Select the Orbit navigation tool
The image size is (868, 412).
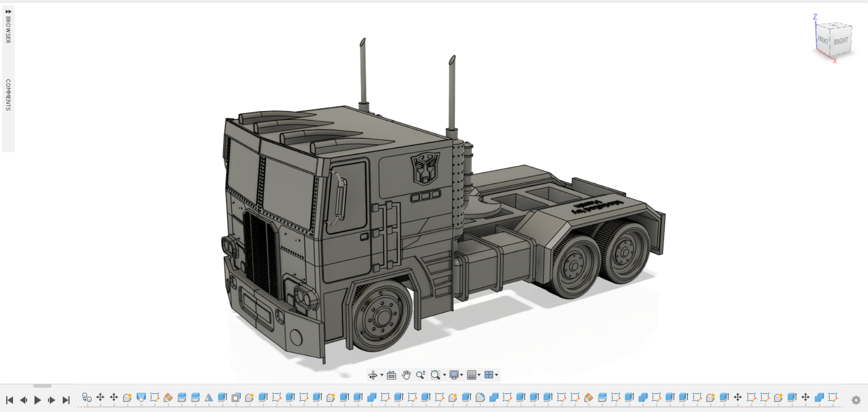[x=373, y=375]
